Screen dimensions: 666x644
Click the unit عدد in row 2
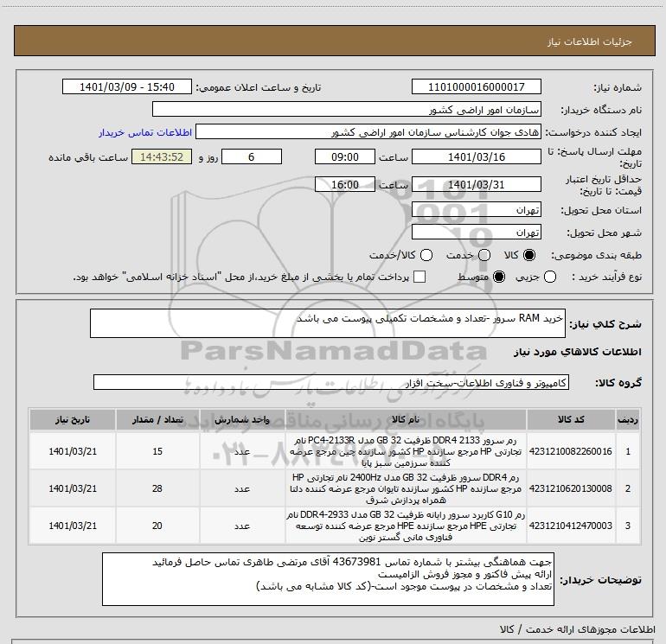click(x=242, y=488)
